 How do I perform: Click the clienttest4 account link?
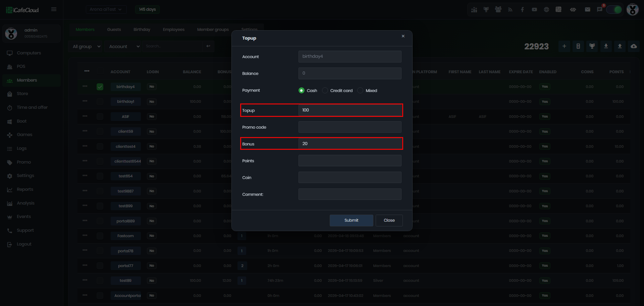tap(125, 146)
